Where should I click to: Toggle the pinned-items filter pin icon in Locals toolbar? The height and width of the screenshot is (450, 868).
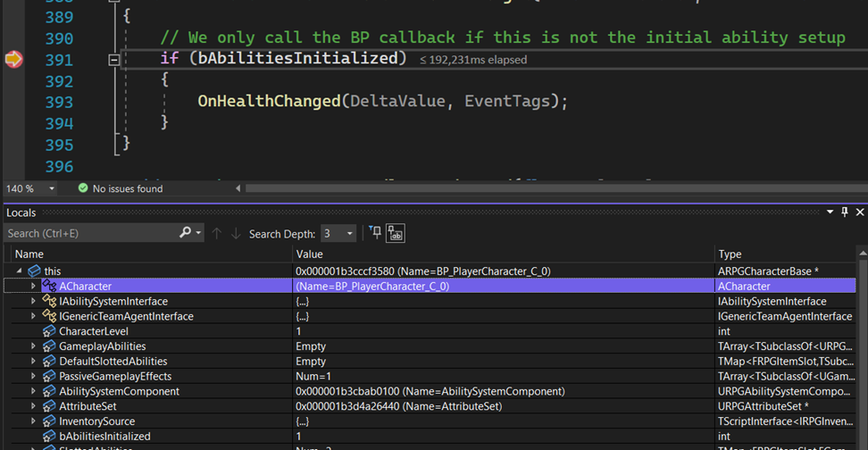click(375, 232)
